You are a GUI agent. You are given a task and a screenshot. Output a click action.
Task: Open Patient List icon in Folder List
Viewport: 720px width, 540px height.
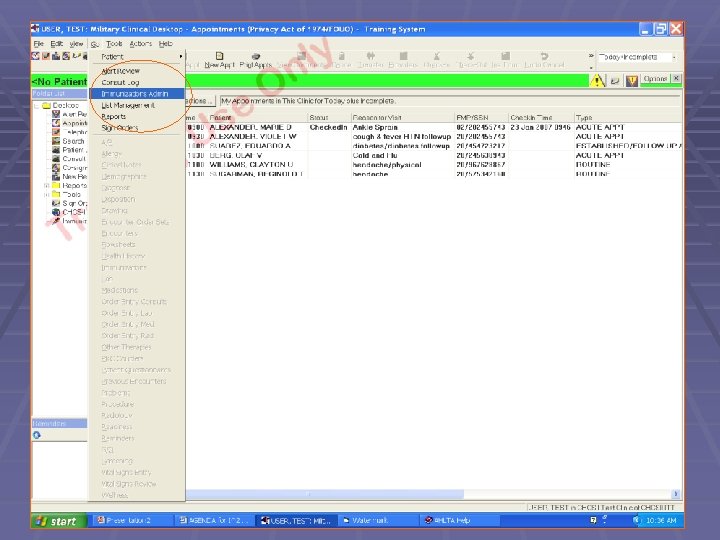coord(56,150)
